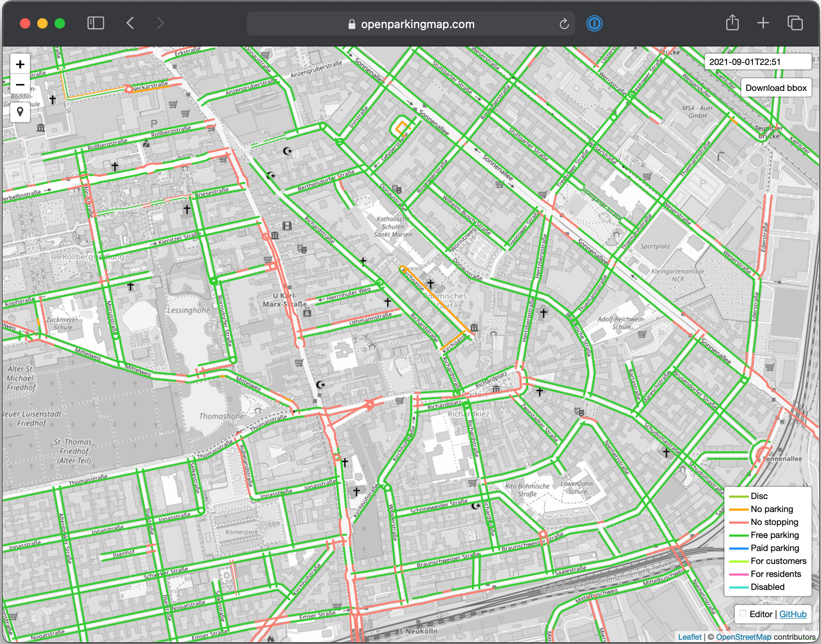This screenshot has height=644, width=821.
Task: Click the Richardkiez neighborhood label
Action: [469, 414]
